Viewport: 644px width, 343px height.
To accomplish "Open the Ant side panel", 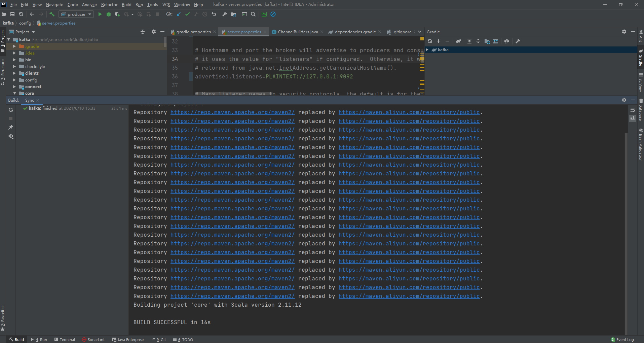I will pos(641,36).
